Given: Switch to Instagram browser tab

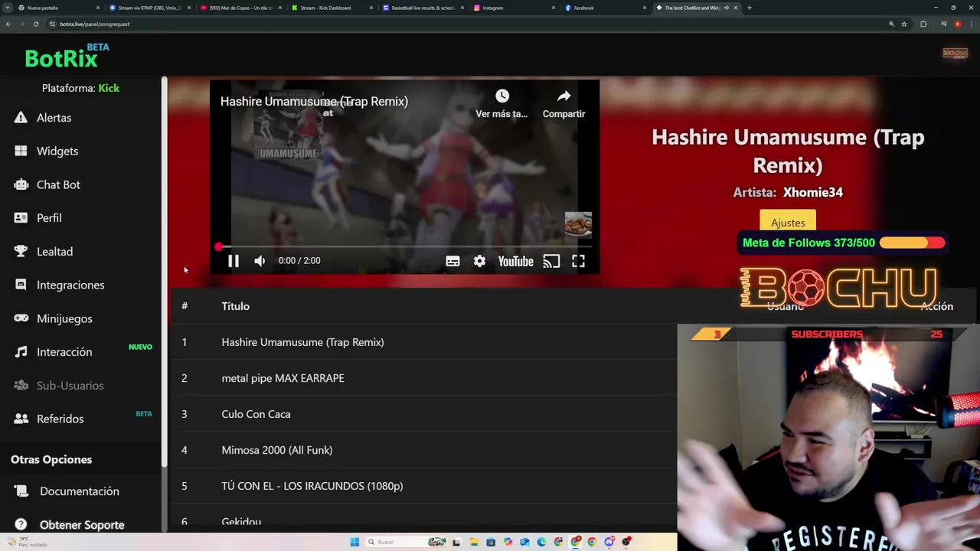Looking at the screenshot, I should (x=514, y=8).
